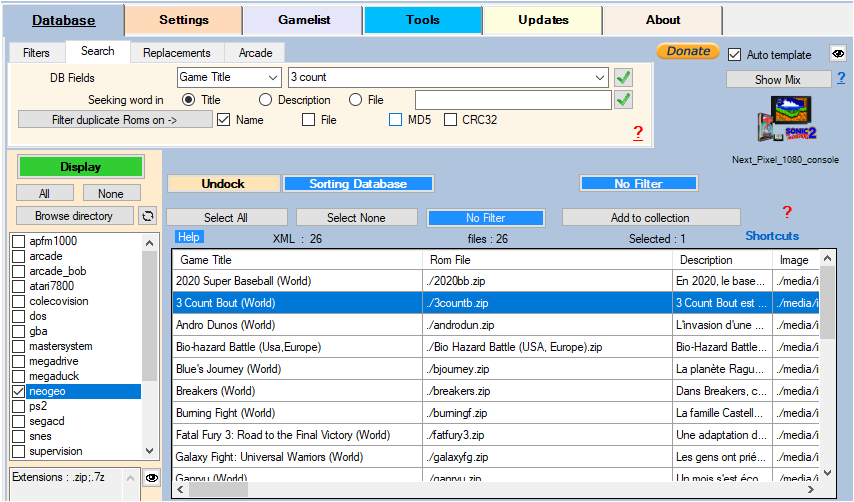Switch to the Replacements tab
The image size is (854, 502).
coord(176,52)
